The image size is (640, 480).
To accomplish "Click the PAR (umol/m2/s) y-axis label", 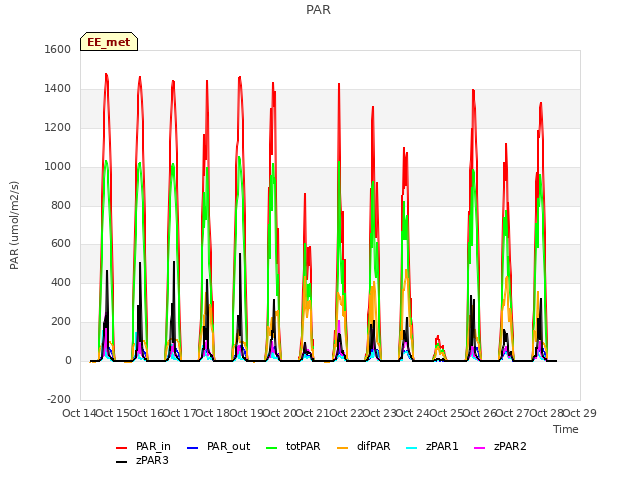I will point(14,225).
